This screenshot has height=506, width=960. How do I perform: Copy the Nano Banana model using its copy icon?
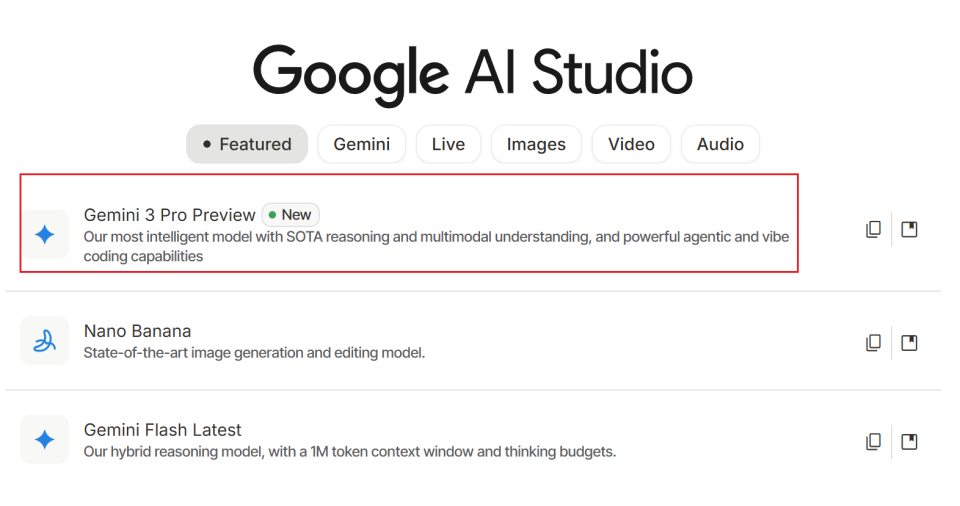873,343
